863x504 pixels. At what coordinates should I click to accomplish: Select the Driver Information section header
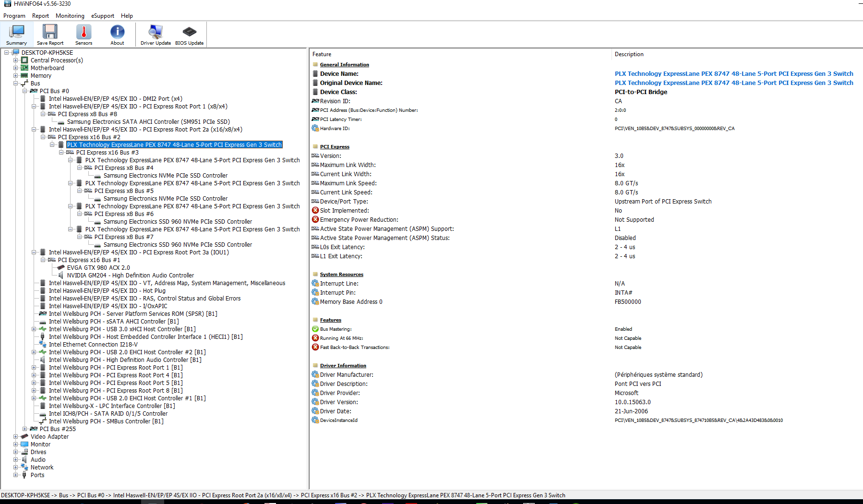click(343, 366)
